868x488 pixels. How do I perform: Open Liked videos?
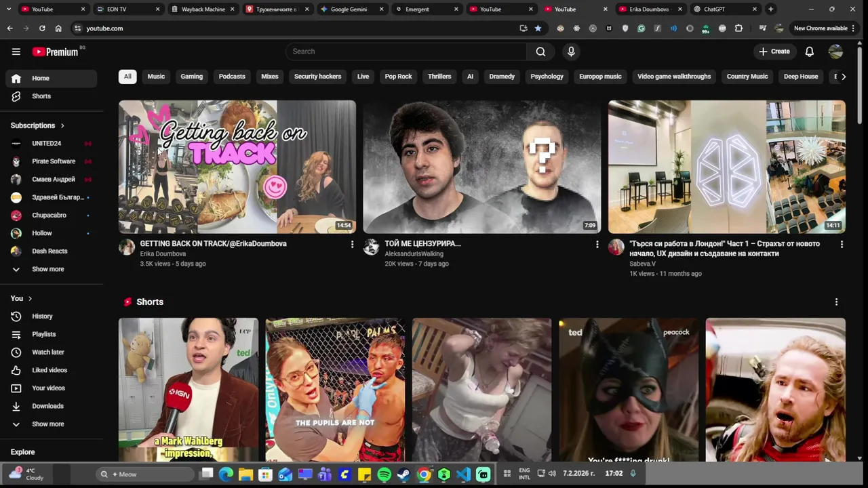[x=52, y=370]
